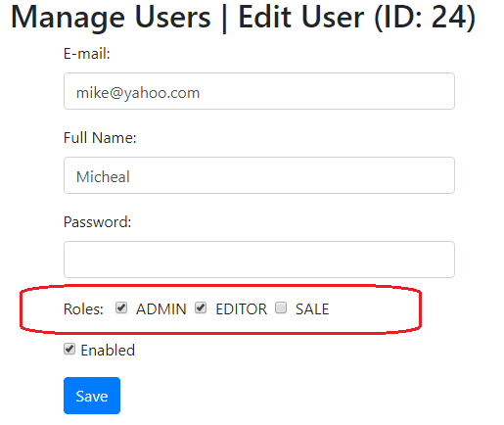504x425 pixels.
Task: Click the (ID: 24) text in heading
Action: [x=425, y=18]
